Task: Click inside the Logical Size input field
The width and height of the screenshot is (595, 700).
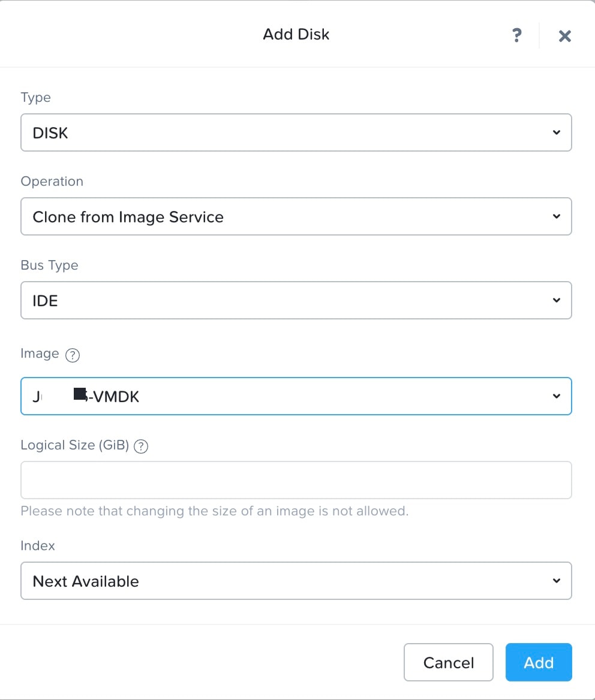Action: pos(296,479)
